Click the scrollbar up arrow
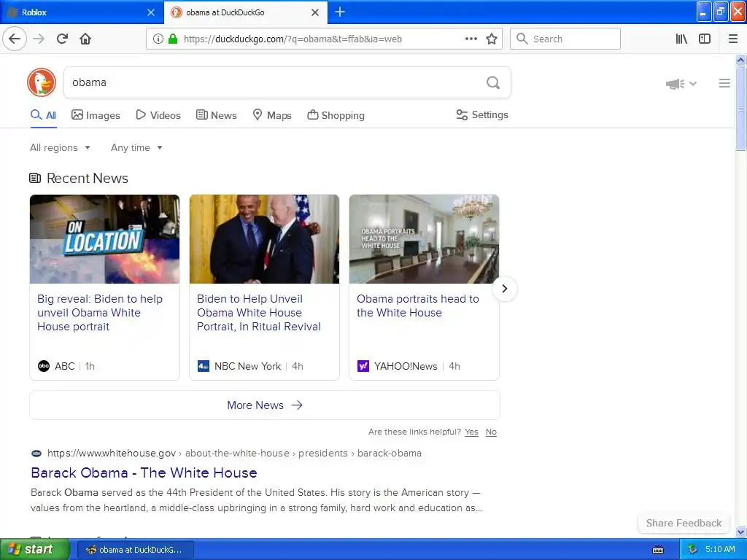Image resolution: width=747 pixels, height=560 pixels. coord(740,60)
